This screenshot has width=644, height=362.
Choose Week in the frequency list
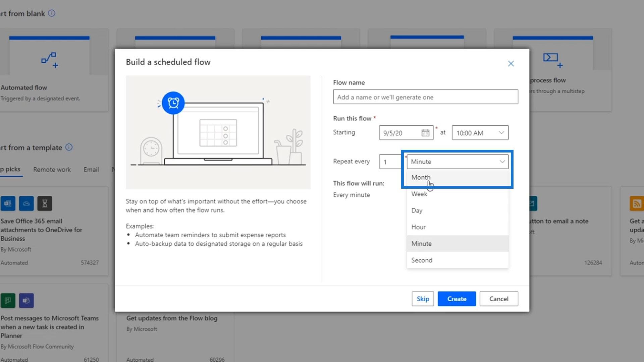point(419,194)
